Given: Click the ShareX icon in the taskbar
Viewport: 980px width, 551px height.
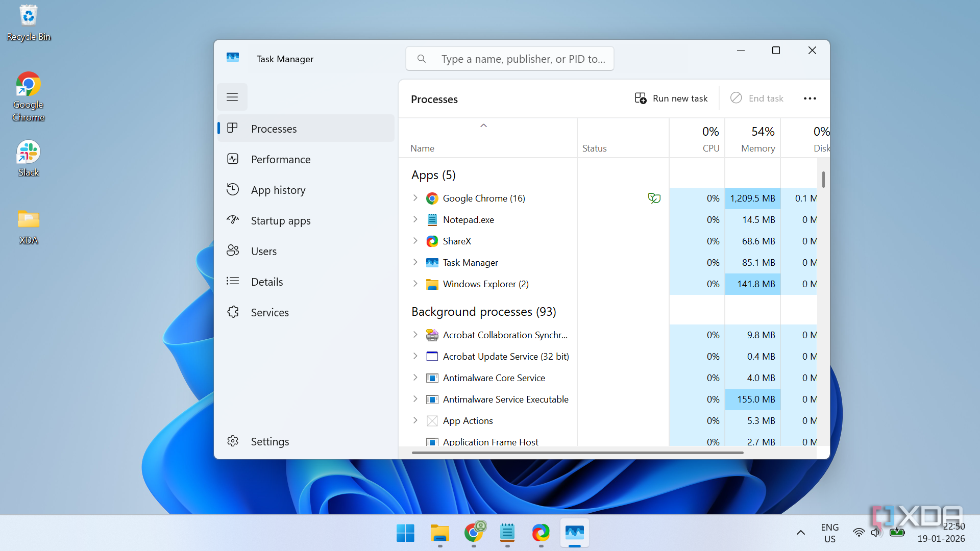Looking at the screenshot, I should point(541,533).
